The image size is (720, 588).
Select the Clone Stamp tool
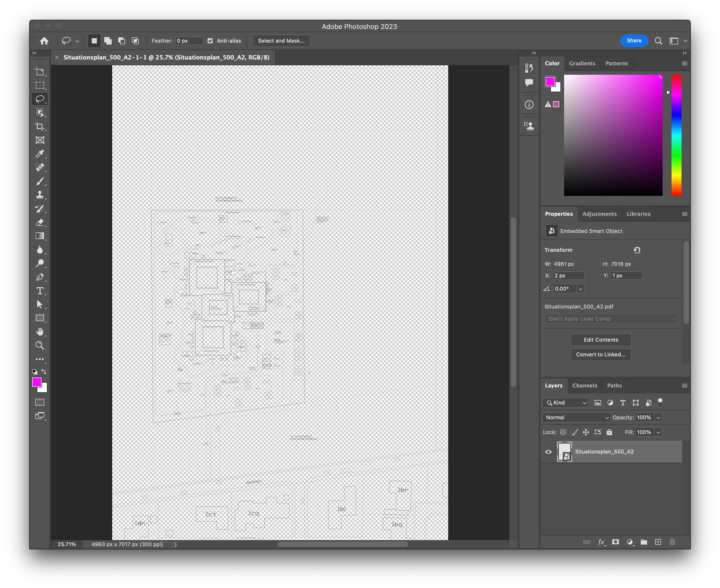point(40,195)
